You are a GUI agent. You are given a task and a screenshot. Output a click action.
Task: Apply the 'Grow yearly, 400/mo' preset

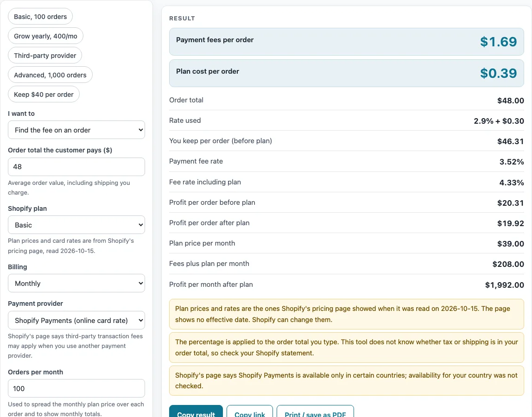[45, 36]
